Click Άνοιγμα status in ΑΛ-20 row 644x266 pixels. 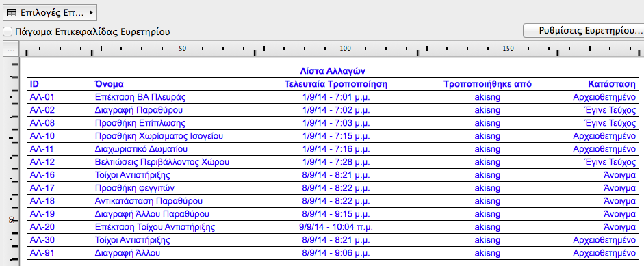619,227
